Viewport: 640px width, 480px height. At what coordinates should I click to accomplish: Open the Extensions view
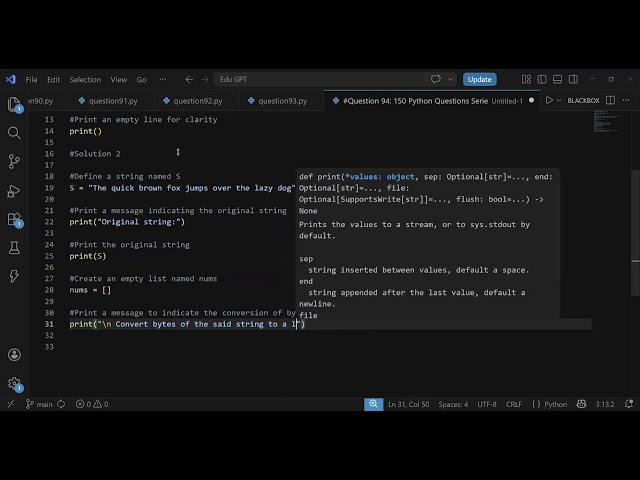(14, 220)
